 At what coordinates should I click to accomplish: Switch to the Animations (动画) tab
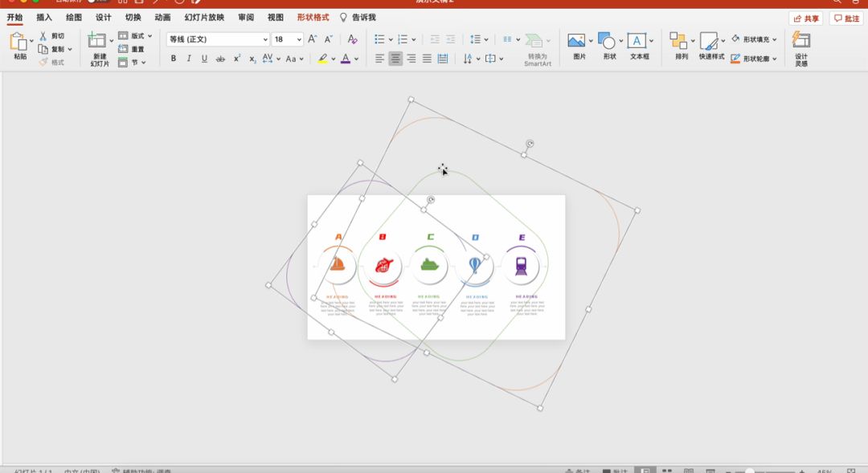(x=162, y=17)
